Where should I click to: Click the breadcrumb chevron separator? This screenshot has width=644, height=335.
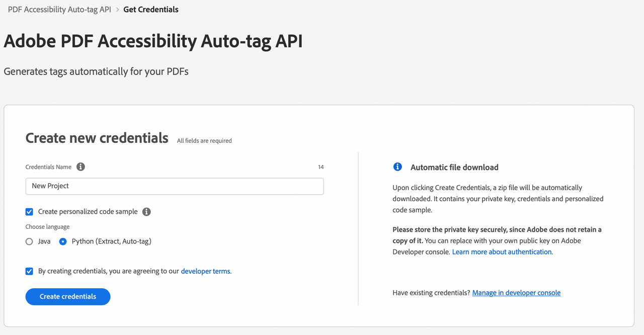(117, 10)
